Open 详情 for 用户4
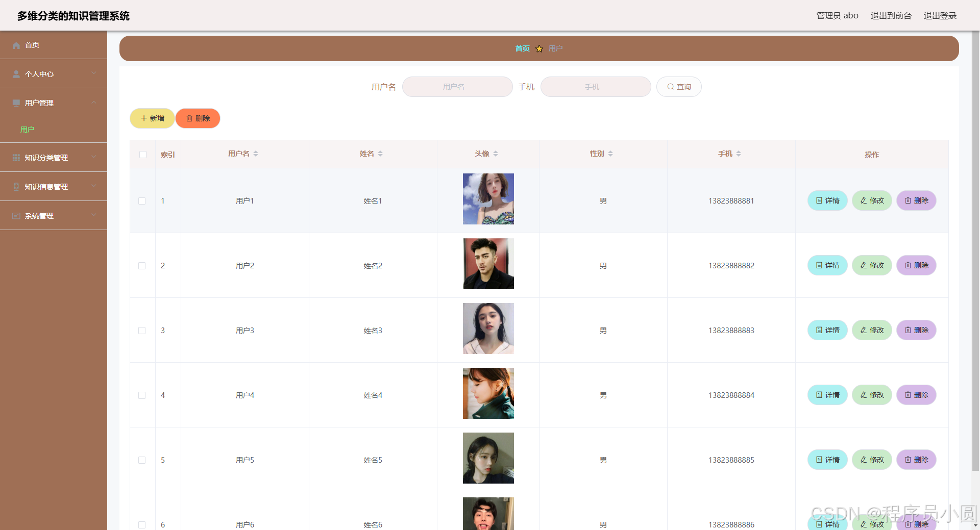Image resolution: width=980 pixels, height=530 pixels. [827, 395]
